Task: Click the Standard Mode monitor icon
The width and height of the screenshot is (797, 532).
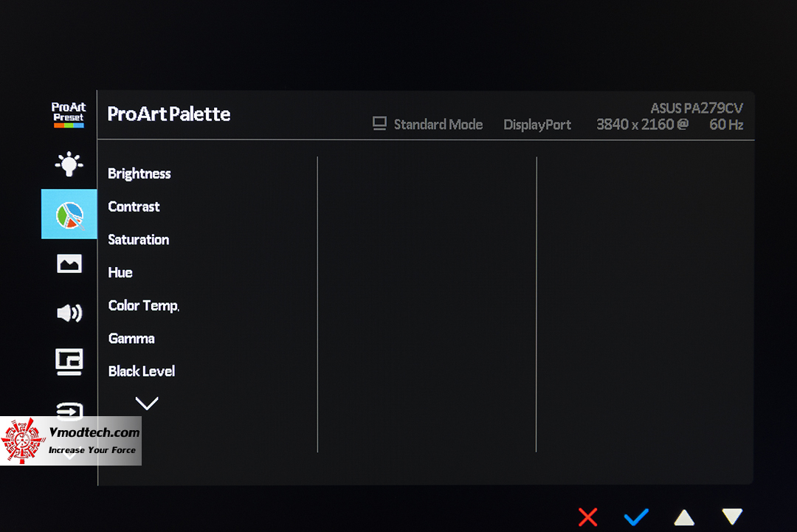Action: coord(380,124)
